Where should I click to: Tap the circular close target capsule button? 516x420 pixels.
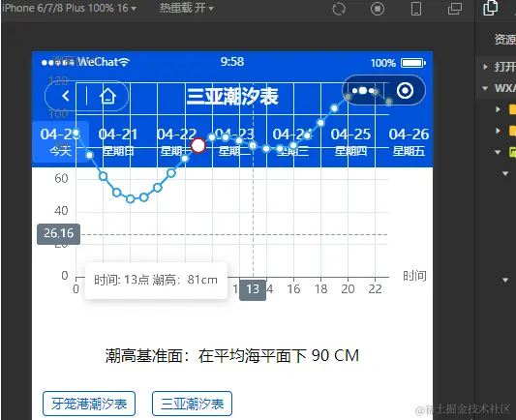405,90
